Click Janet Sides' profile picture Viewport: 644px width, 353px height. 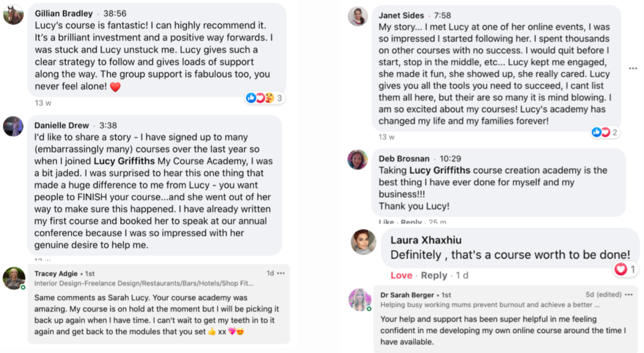(358, 16)
